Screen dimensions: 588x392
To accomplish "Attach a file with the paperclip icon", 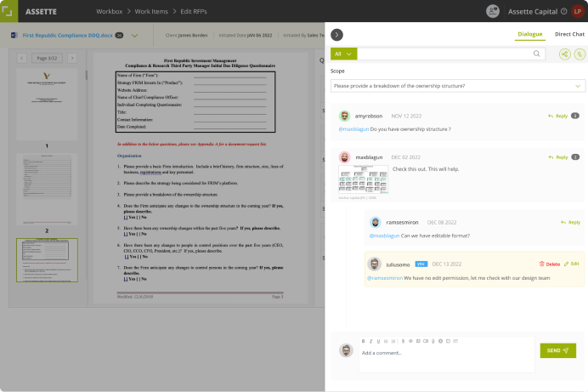I will [x=403, y=341].
